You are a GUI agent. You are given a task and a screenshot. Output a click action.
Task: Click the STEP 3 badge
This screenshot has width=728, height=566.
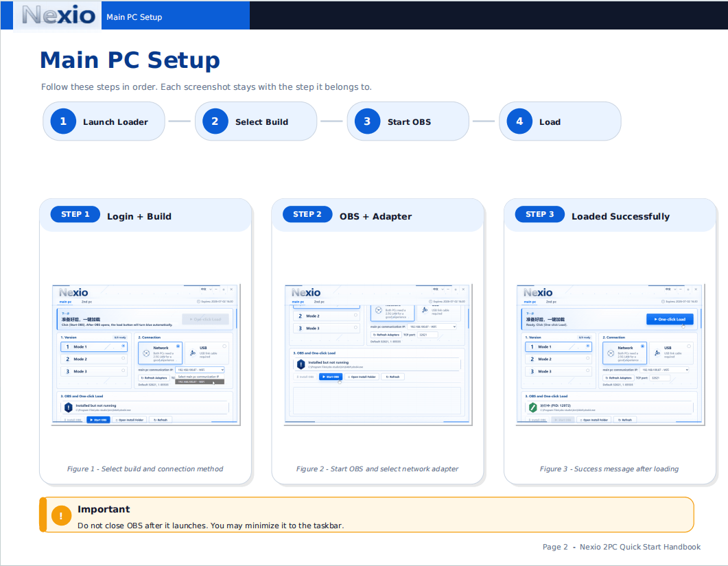point(539,214)
